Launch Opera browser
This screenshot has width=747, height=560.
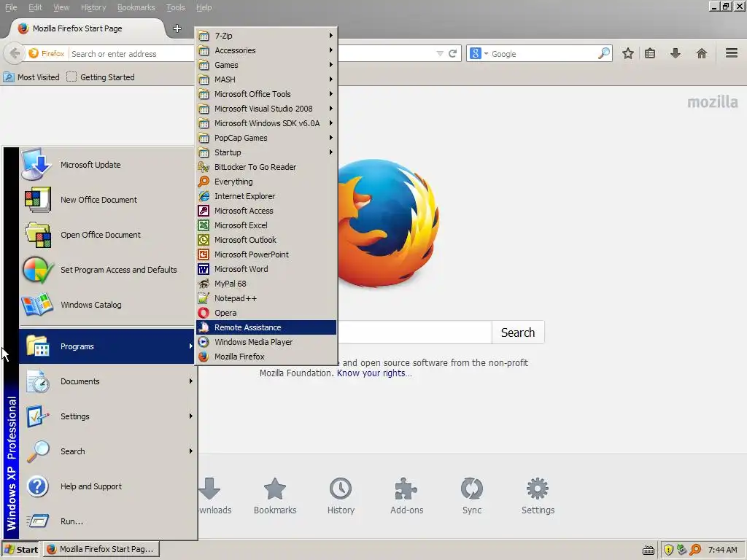[x=266, y=313]
